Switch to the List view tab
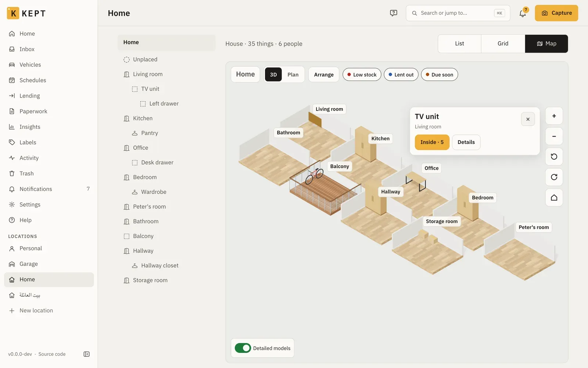Image resolution: width=588 pixels, height=368 pixels. point(459,44)
